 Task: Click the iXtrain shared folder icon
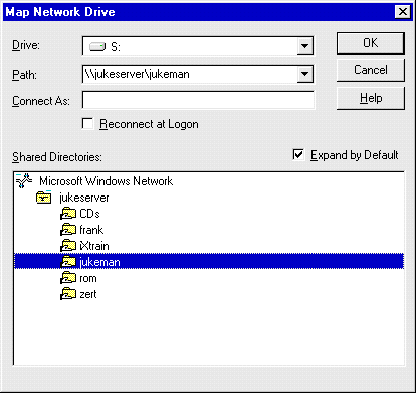pos(68,246)
